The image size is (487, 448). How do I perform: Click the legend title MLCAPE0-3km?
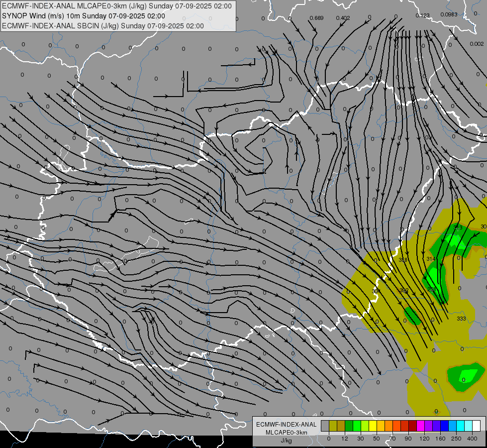pyautogui.click(x=287, y=433)
